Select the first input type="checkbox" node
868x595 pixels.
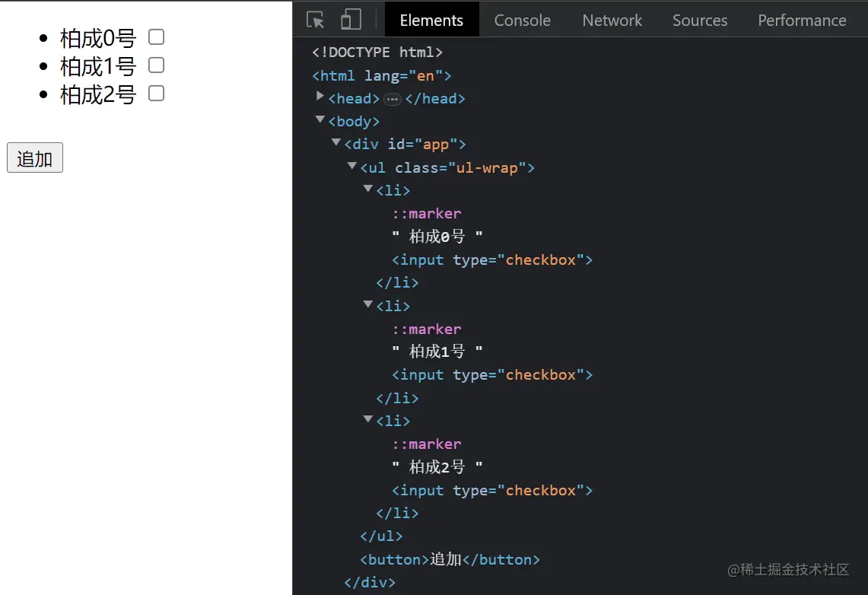(x=492, y=259)
